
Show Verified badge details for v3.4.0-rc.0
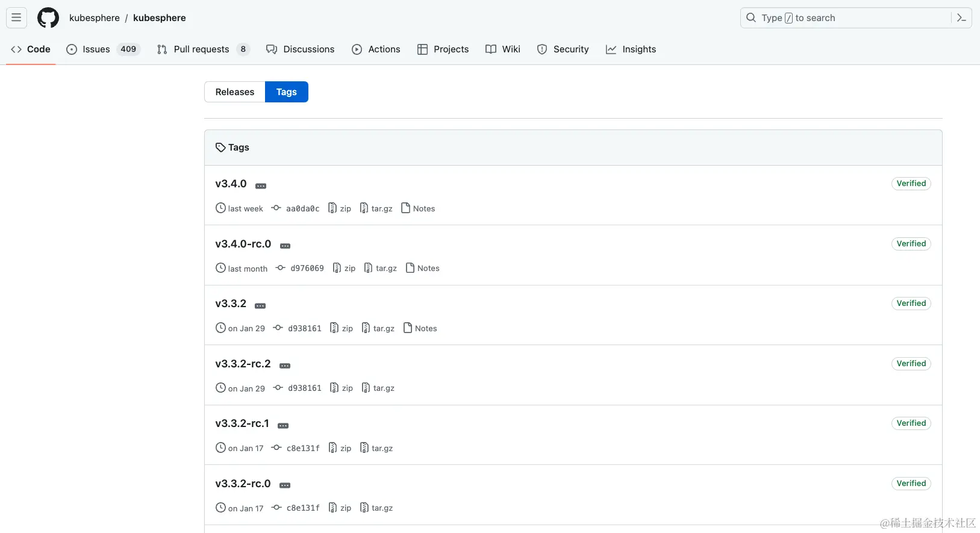tap(911, 244)
